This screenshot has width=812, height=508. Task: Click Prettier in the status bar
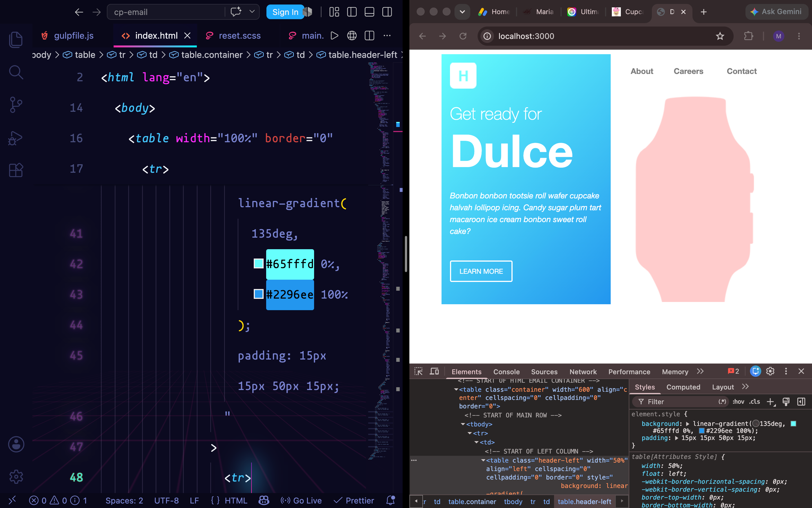[354, 501]
